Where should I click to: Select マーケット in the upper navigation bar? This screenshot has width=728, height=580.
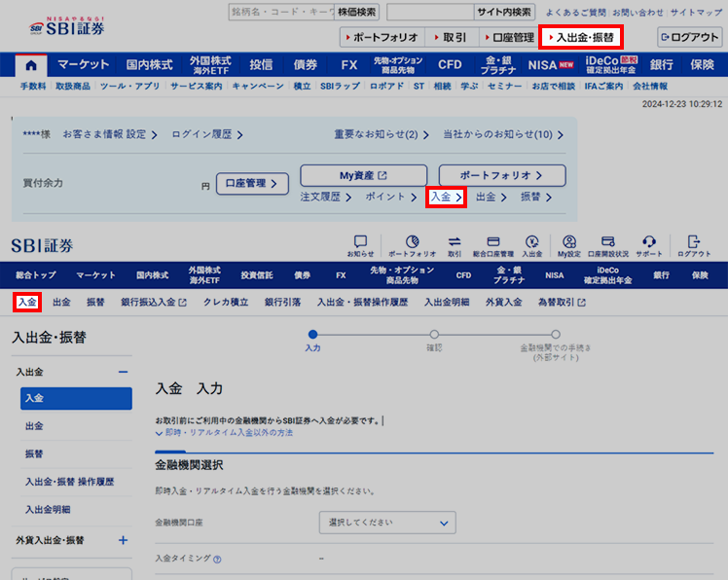tap(83, 64)
